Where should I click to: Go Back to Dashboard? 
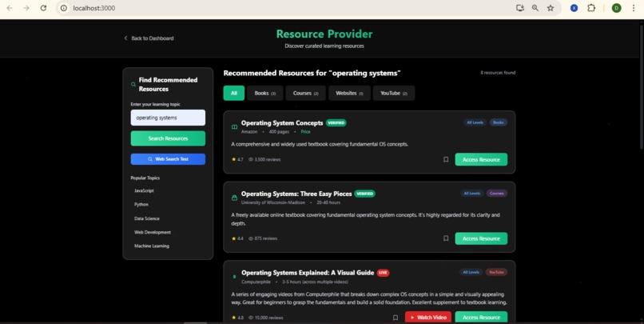coord(149,38)
